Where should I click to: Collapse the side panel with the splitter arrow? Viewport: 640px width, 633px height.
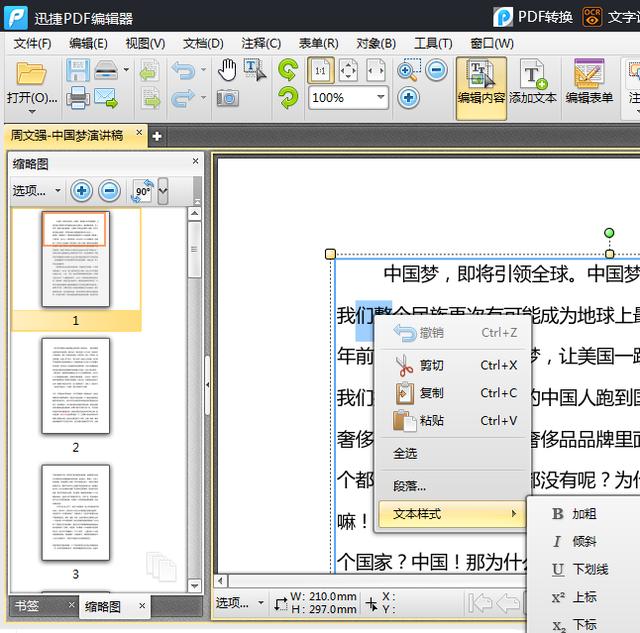(207, 385)
